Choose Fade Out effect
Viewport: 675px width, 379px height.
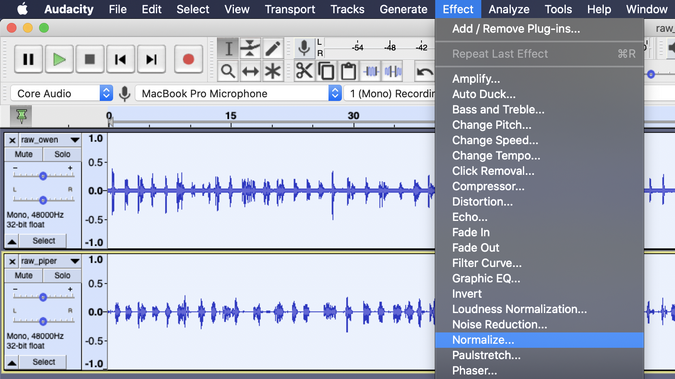(x=539, y=248)
